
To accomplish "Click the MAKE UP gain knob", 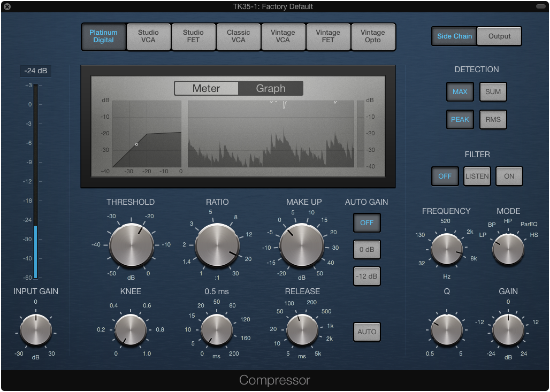I will click(302, 245).
